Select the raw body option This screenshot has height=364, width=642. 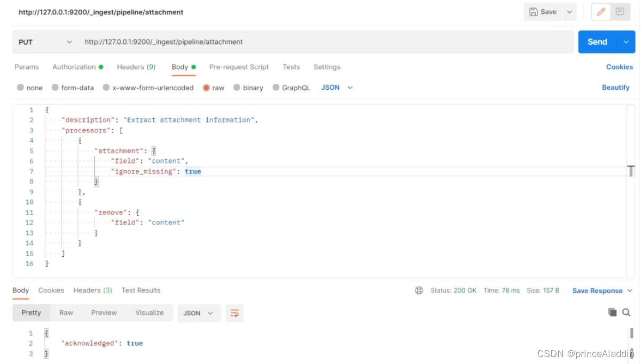click(x=214, y=88)
